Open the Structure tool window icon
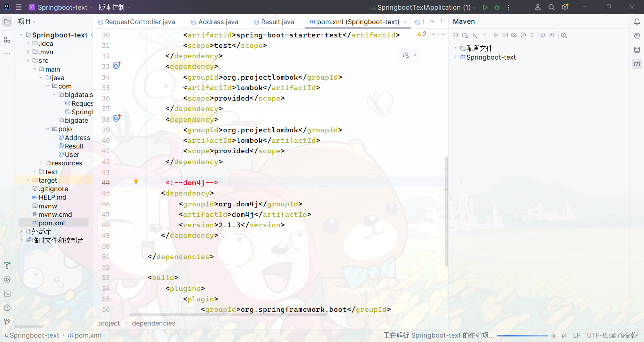Image resolution: width=644 pixels, height=342 pixels. pyautogui.click(x=7, y=40)
